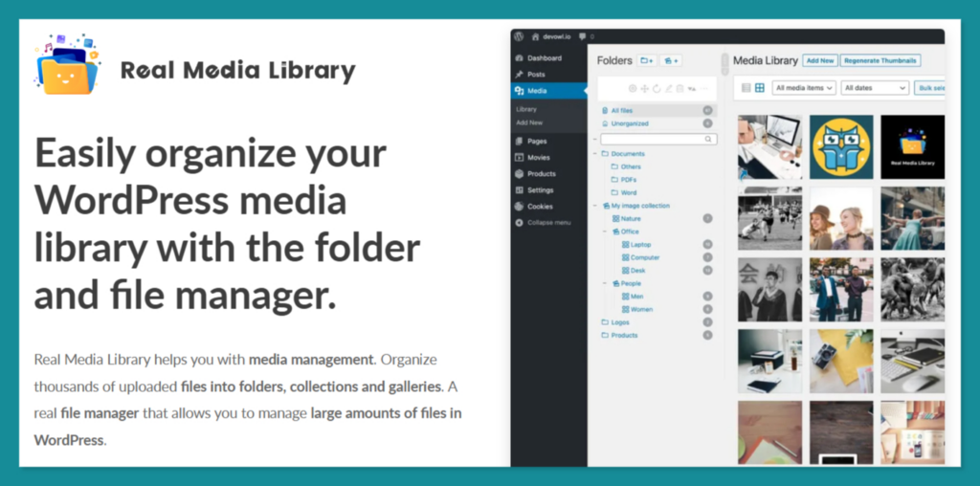Click the rearrange move icon in folder toolbar
980x486 pixels.
[x=644, y=89]
